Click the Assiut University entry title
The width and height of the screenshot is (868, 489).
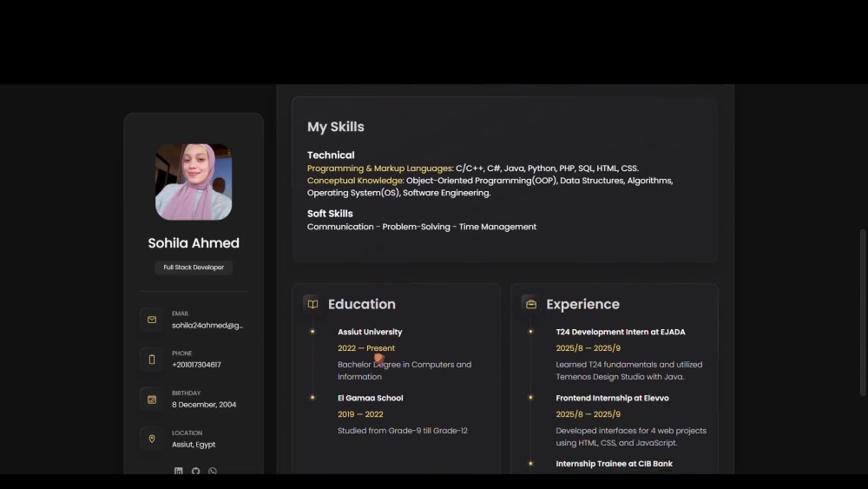click(370, 332)
